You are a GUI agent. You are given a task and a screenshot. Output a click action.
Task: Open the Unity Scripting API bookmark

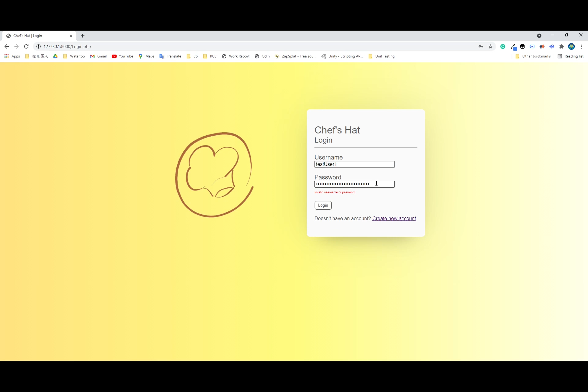342,56
